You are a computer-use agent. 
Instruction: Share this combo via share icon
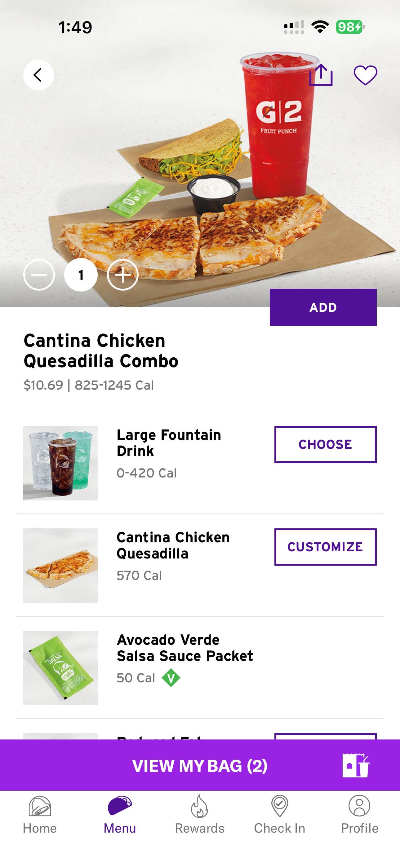click(x=321, y=75)
